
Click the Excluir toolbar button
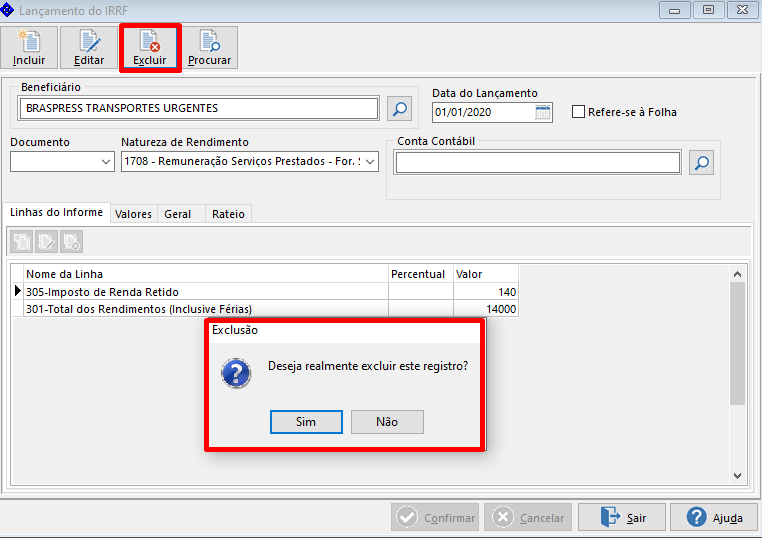[150, 48]
